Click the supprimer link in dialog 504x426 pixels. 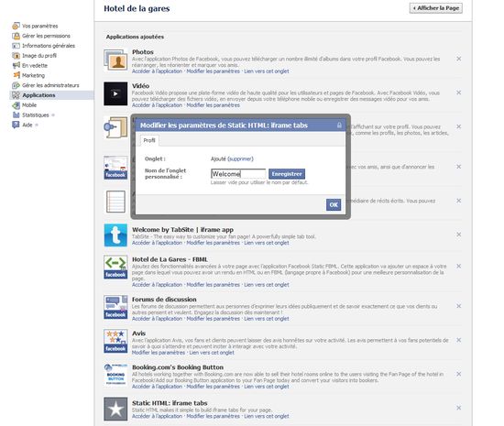pos(240,158)
